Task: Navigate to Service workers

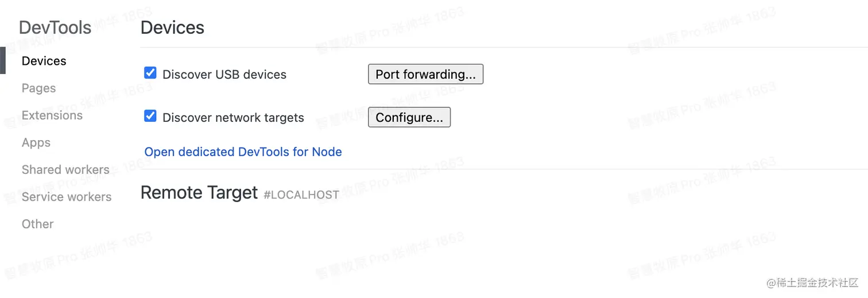Action: pyautogui.click(x=67, y=197)
